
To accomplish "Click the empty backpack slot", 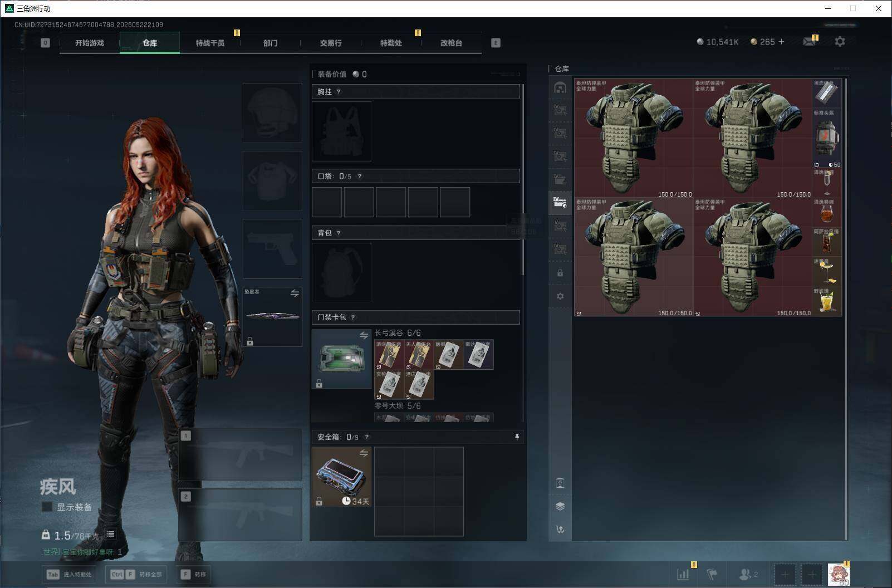I will (x=342, y=273).
